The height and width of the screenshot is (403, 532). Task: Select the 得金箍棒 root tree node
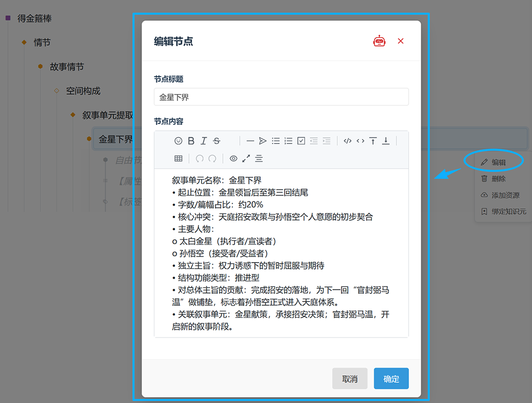coord(35,18)
